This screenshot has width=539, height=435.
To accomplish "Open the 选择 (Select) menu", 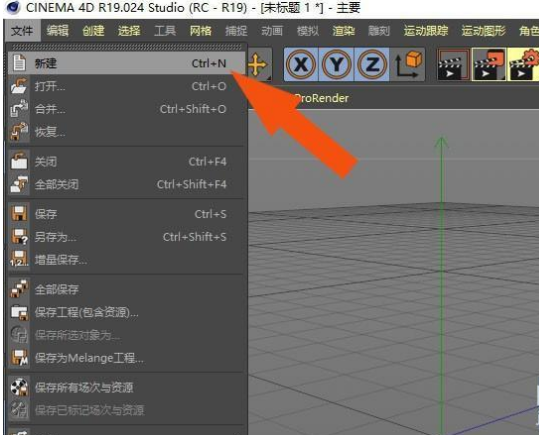I will pos(129,31).
